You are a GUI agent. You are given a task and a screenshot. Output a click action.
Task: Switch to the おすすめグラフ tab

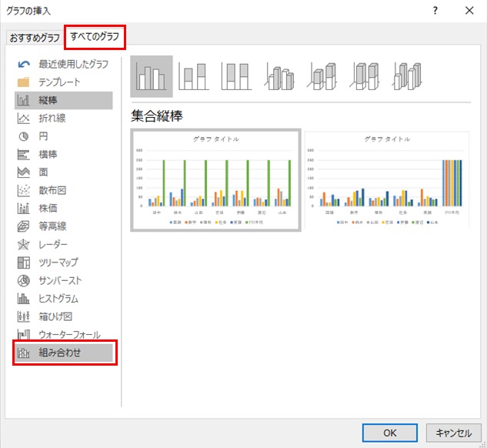pos(35,38)
